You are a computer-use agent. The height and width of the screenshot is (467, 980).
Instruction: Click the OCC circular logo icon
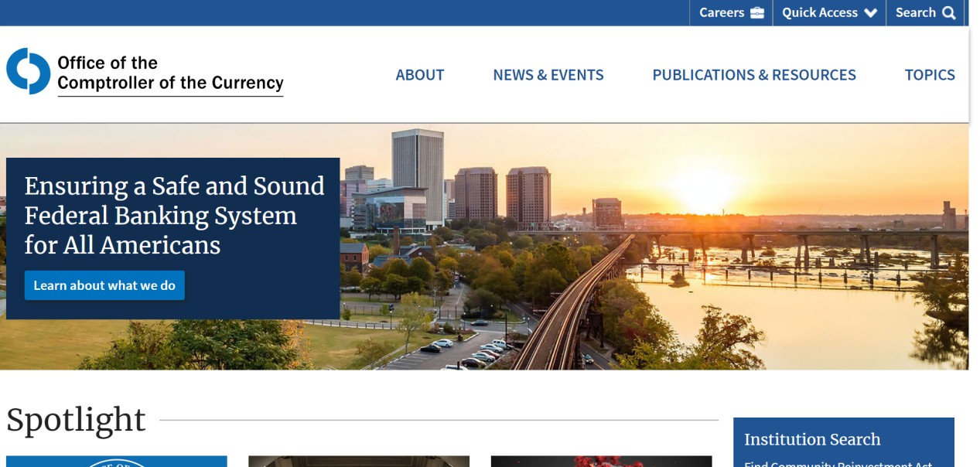point(29,71)
